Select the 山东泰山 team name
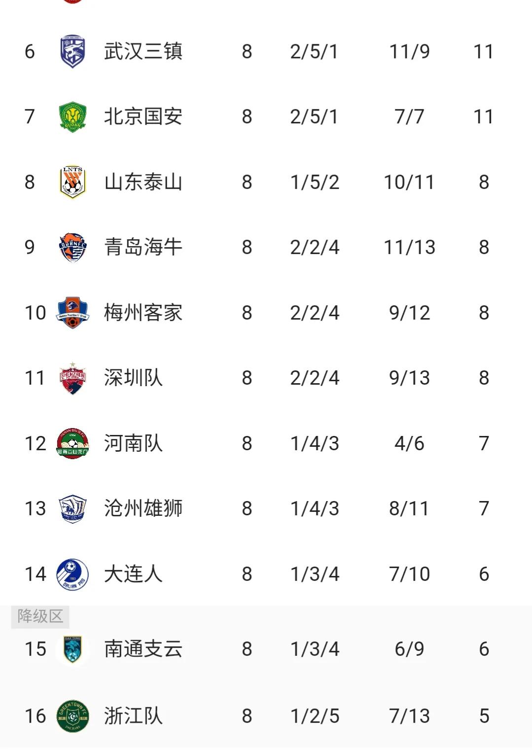This screenshot has width=532, height=756. tap(143, 182)
